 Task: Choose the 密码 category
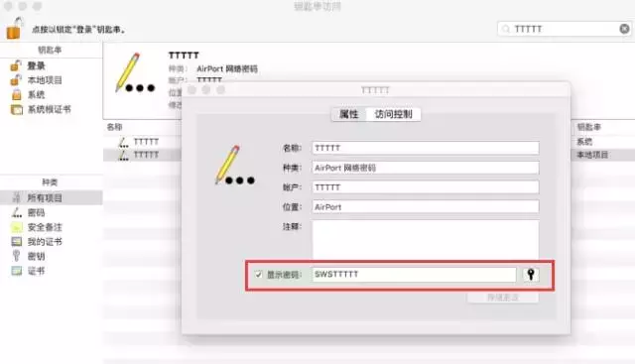pyautogui.click(x=36, y=212)
